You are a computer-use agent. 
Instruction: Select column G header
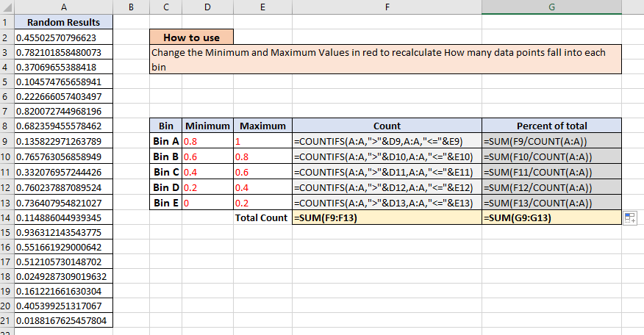pos(551,7)
